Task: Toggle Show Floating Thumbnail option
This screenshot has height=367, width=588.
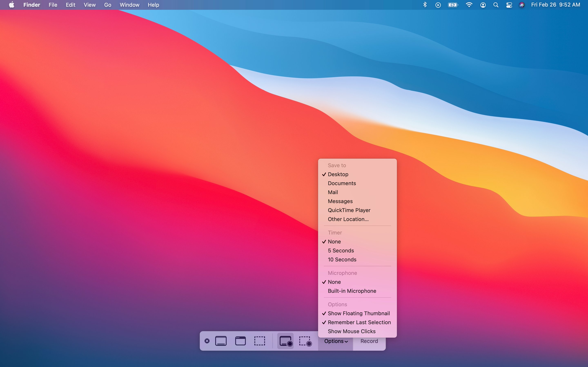Action: coord(359,313)
